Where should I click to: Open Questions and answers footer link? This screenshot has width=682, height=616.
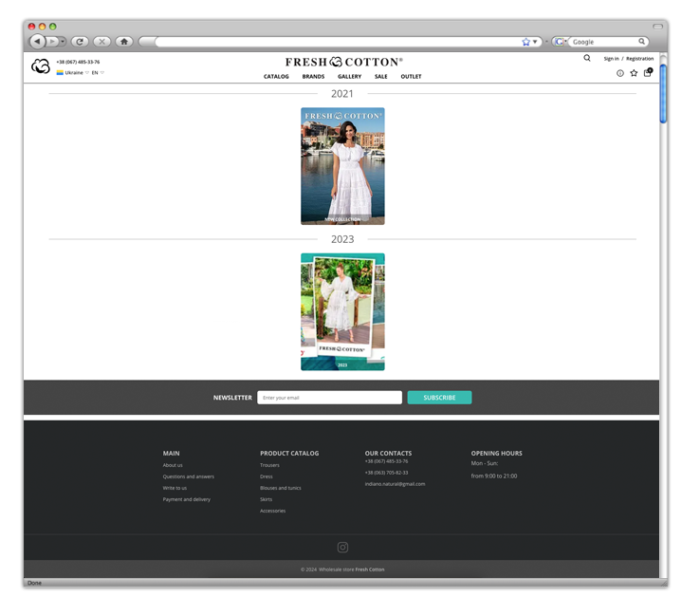(188, 476)
